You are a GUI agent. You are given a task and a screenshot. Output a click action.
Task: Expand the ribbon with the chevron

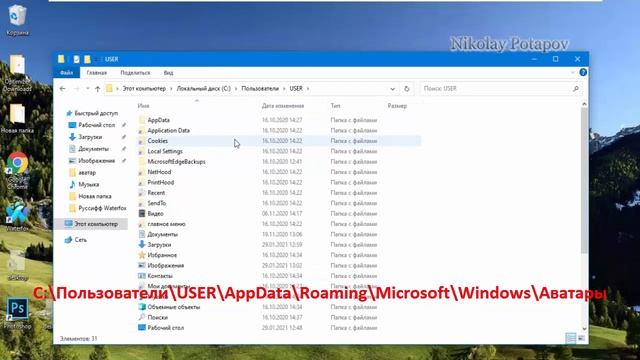572,72
